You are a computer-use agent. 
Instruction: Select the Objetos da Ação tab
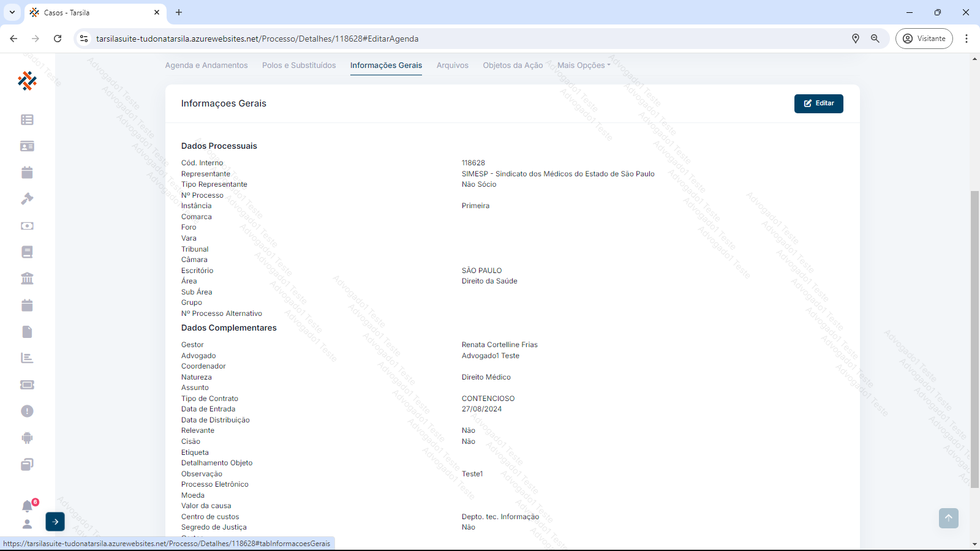(x=513, y=66)
